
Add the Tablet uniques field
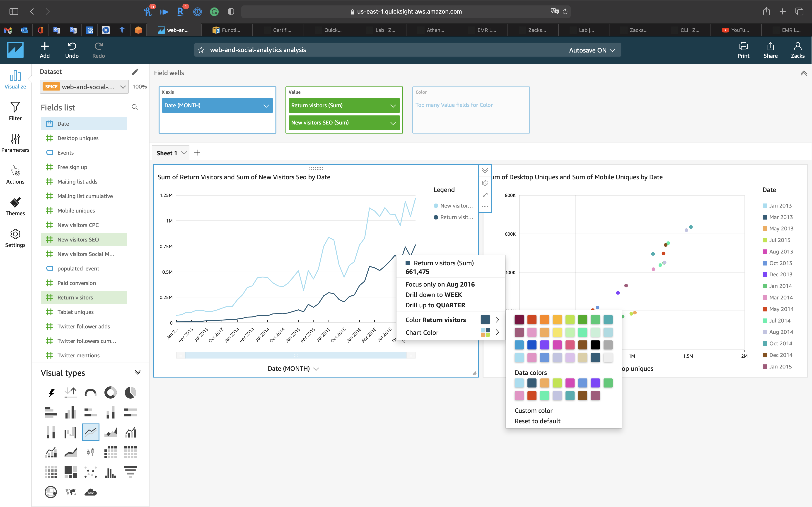pyautogui.click(x=75, y=312)
